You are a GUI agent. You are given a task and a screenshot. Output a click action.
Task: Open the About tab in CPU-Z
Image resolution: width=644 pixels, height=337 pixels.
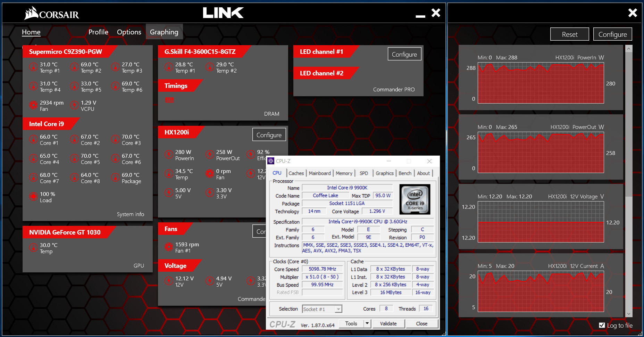423,173
